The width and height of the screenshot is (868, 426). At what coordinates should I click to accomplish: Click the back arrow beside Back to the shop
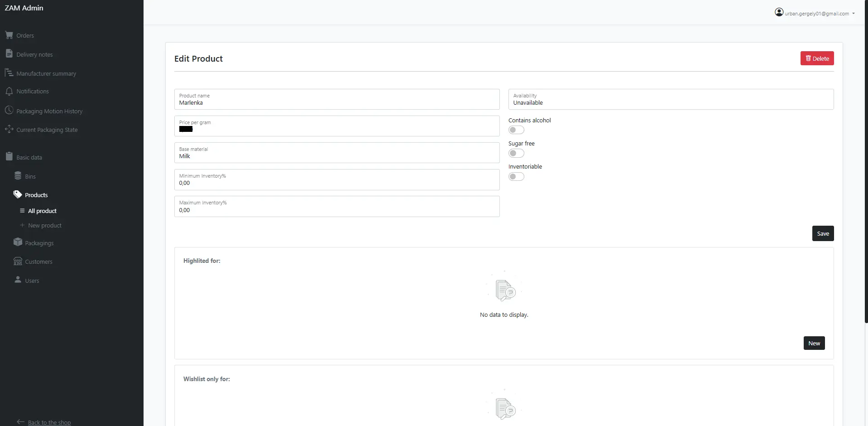20,422
